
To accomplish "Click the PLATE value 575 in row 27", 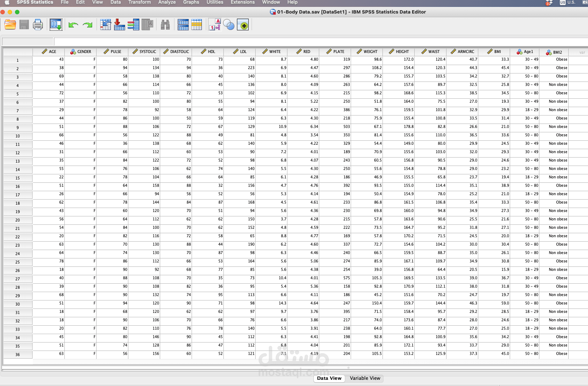I will pyautogui.click(x=335, y=278).
